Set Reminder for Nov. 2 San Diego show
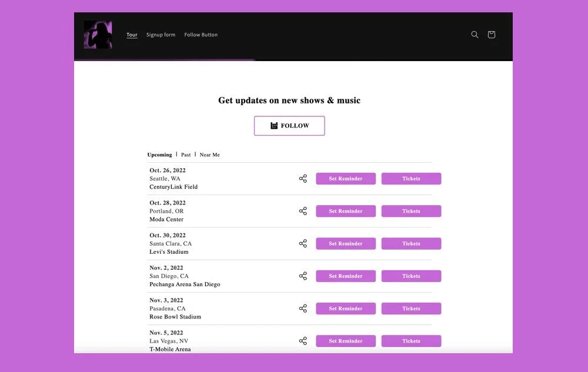The height and width of the screenshot is (372, 588). 346,276
